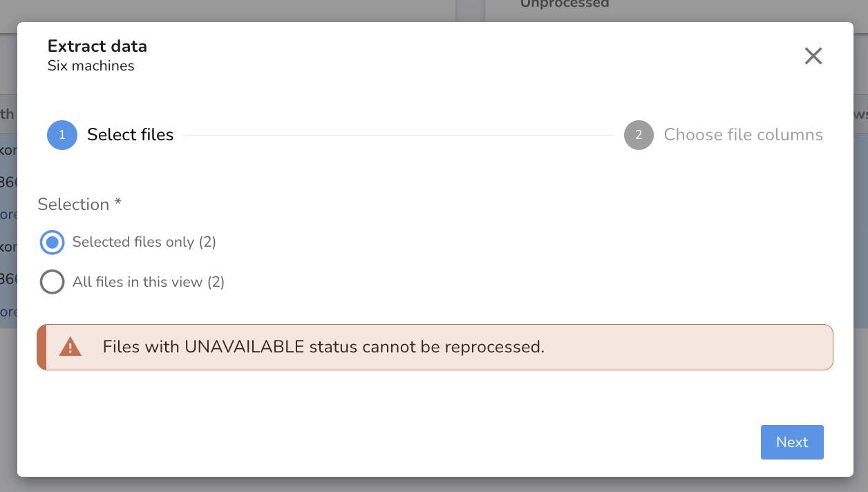Proceed with the Next button
The width and height of the screenshot is (868, 492).
coord(792,442)
